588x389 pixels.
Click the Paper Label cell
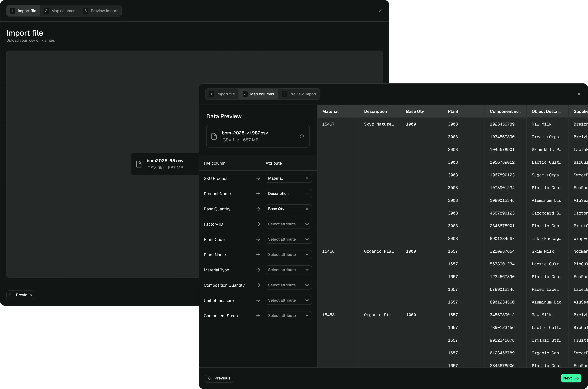545,289
